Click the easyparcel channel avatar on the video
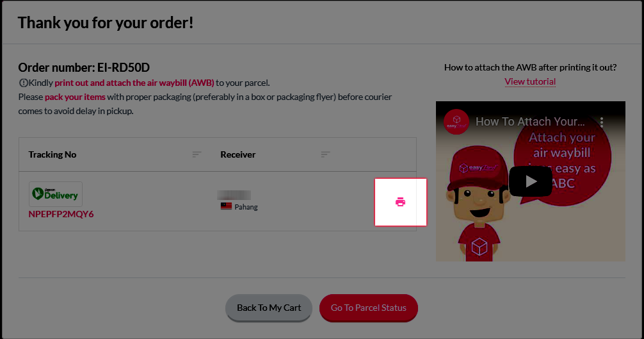 point(456,122)
